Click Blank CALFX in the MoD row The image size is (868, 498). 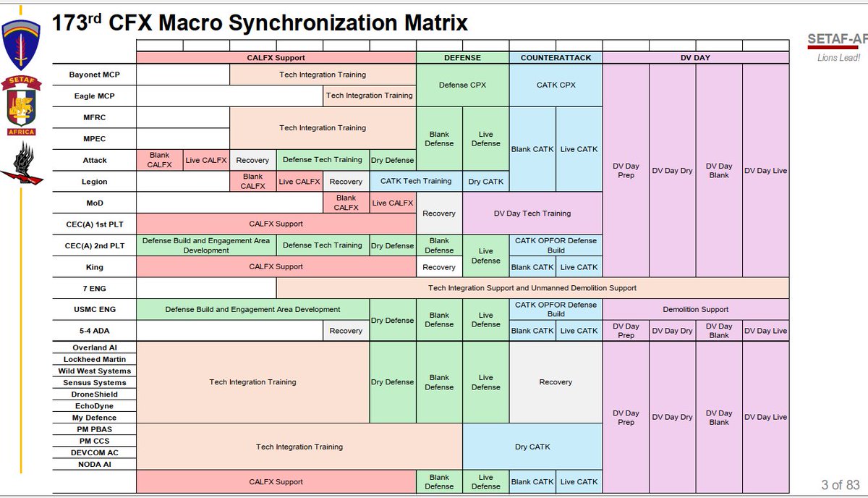tap(346, 203)
